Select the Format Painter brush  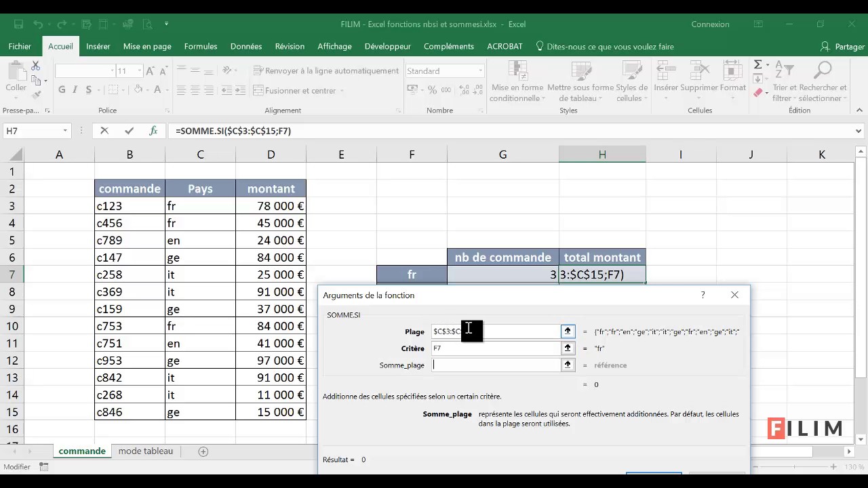click(x=36, y=95)
